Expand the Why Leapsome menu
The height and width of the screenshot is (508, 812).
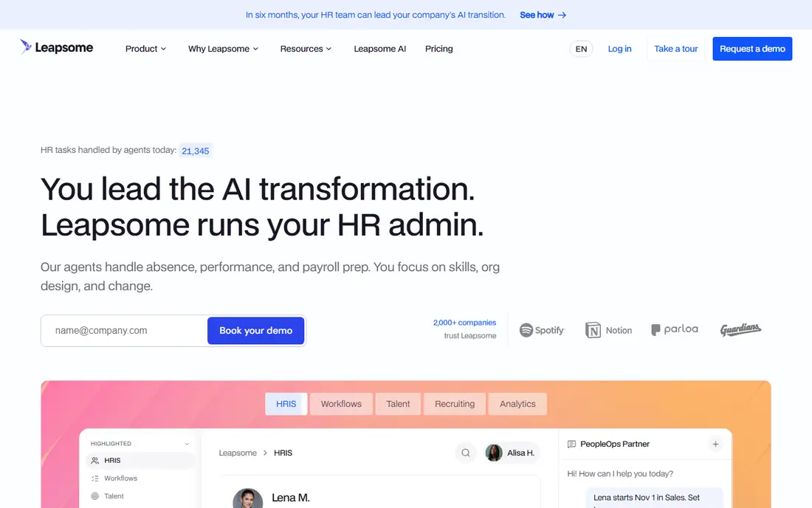point(223,49)
